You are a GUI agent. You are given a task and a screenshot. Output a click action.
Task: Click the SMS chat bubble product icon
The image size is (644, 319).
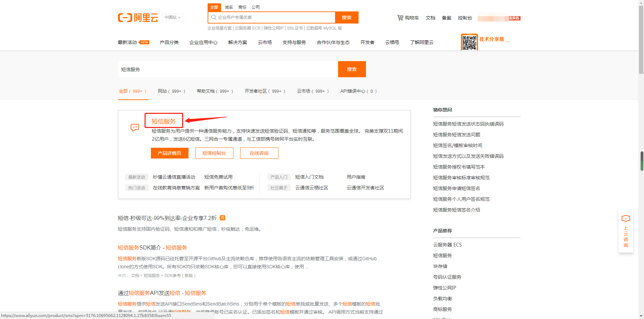tap(135, 128)
